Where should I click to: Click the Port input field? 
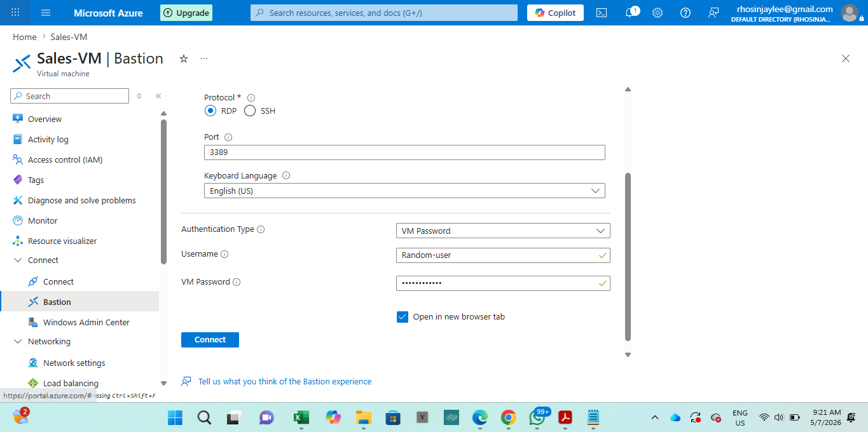(404, 152)
